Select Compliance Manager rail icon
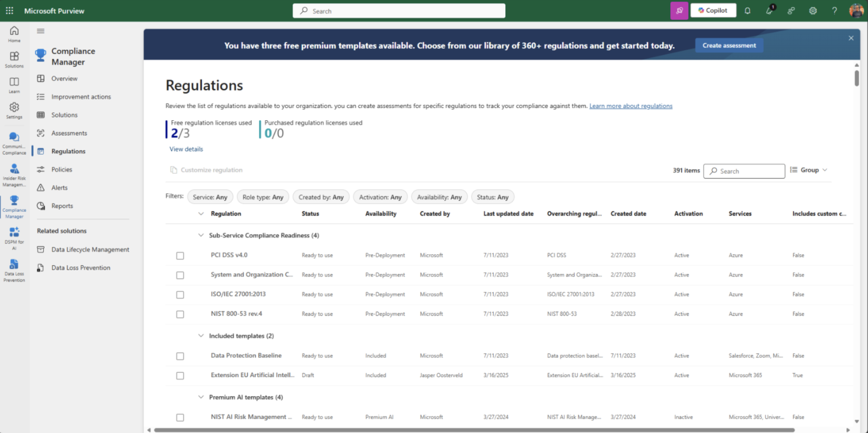The height and width of the screenshot is (433, 868). 14,207
